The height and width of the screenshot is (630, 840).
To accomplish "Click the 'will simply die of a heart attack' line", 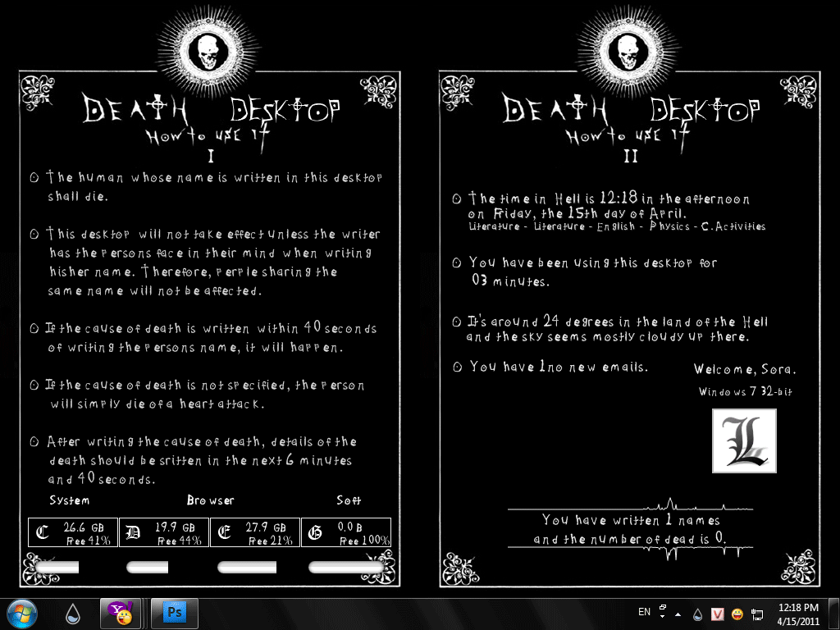I will click(x=157, y=404).
